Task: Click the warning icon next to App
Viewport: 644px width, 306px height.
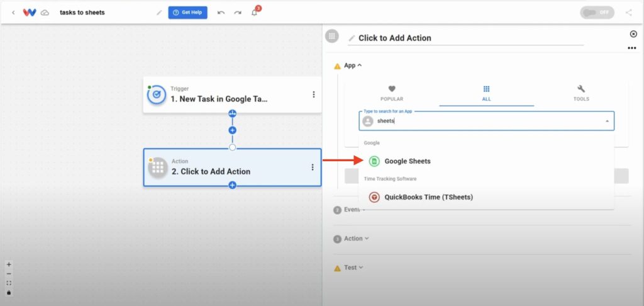Action: (x=337, y=66)
